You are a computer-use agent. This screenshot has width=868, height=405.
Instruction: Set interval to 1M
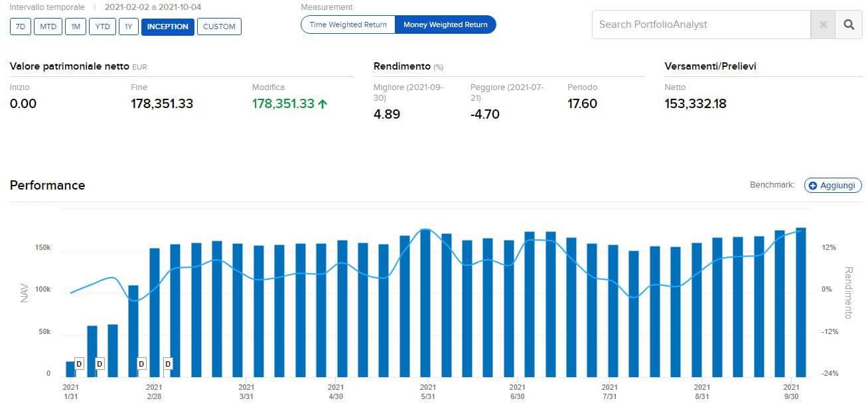pyautogui.click(x=75, y=27)
